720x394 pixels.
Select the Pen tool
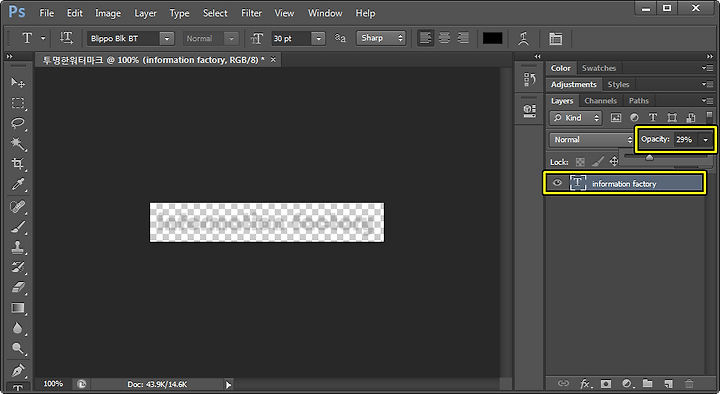point(18,370)
